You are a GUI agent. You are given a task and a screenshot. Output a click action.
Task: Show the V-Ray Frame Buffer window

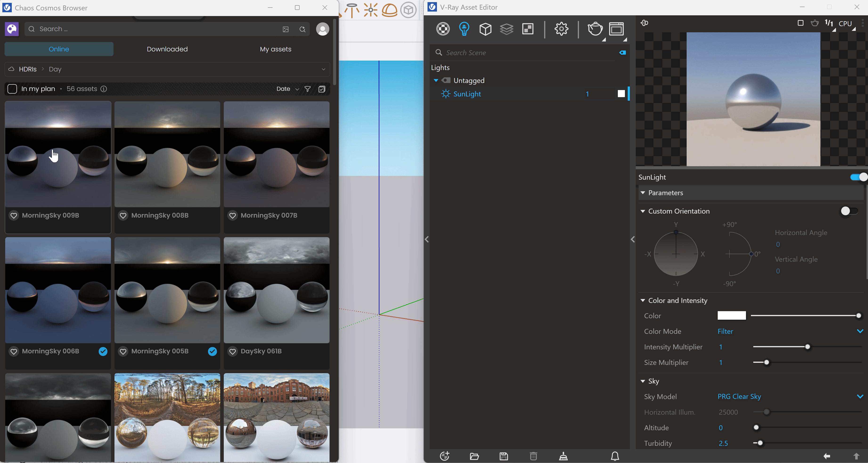616,29
